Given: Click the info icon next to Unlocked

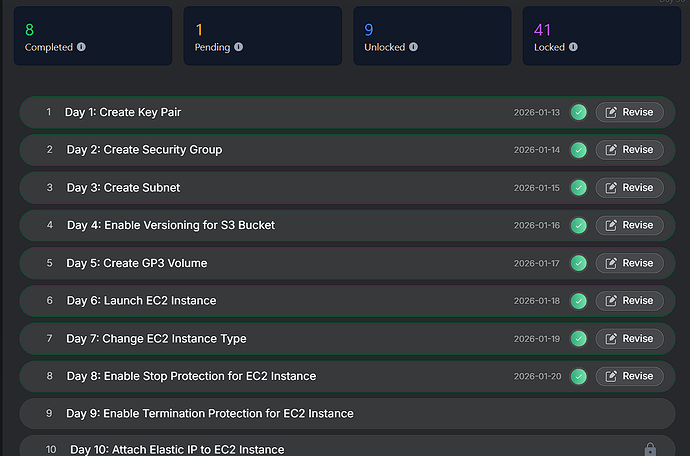Looking at the screenshot, I should click(413, 47).
